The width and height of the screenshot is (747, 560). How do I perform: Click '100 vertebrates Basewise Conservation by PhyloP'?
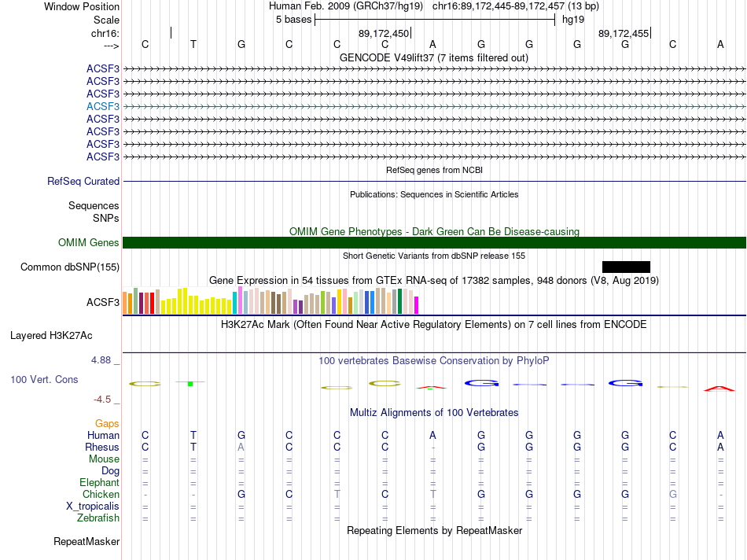tap(434, 361)
